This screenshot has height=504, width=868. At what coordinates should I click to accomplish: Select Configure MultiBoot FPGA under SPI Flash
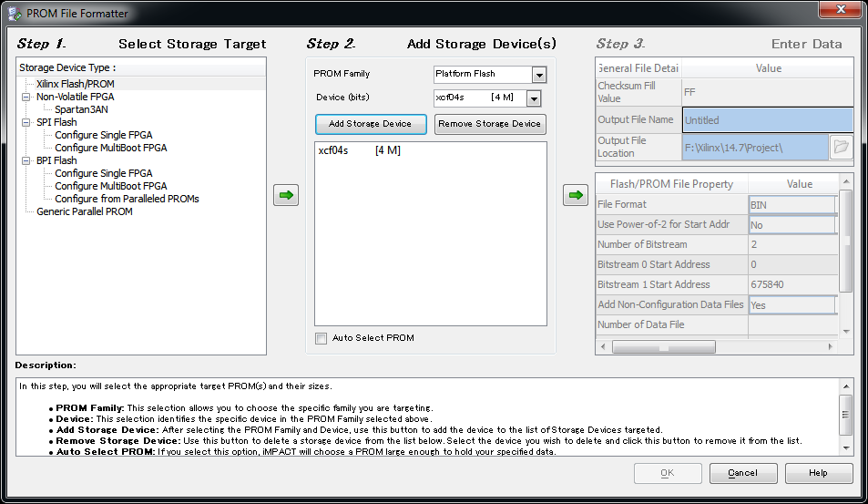tap(111, 148)
